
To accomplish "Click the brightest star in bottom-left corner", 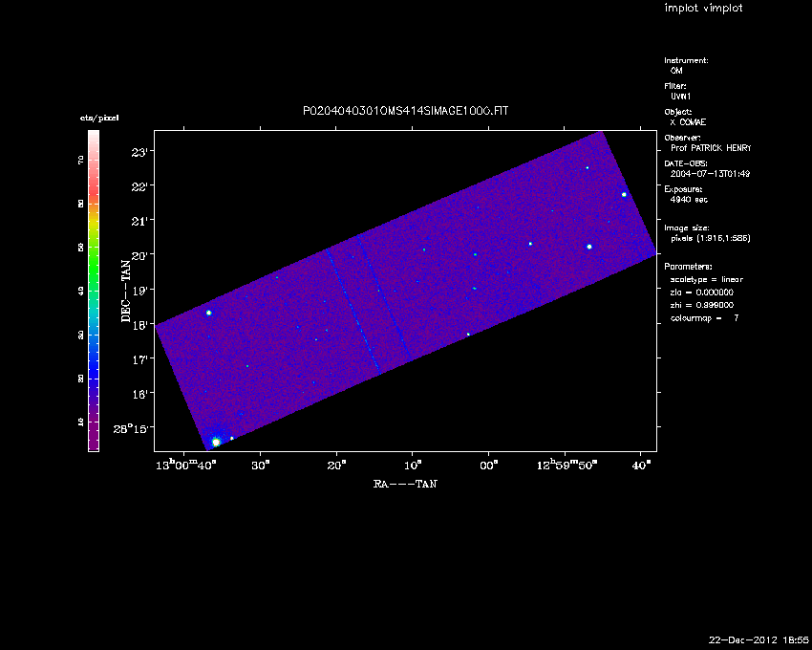I will tap(216, 442).
